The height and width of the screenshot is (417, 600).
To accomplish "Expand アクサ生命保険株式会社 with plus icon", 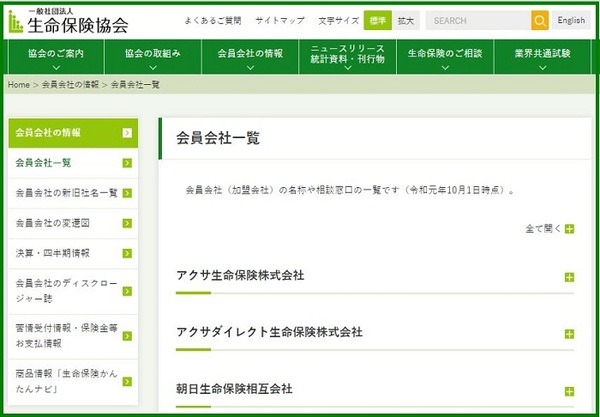I will 569,277.
